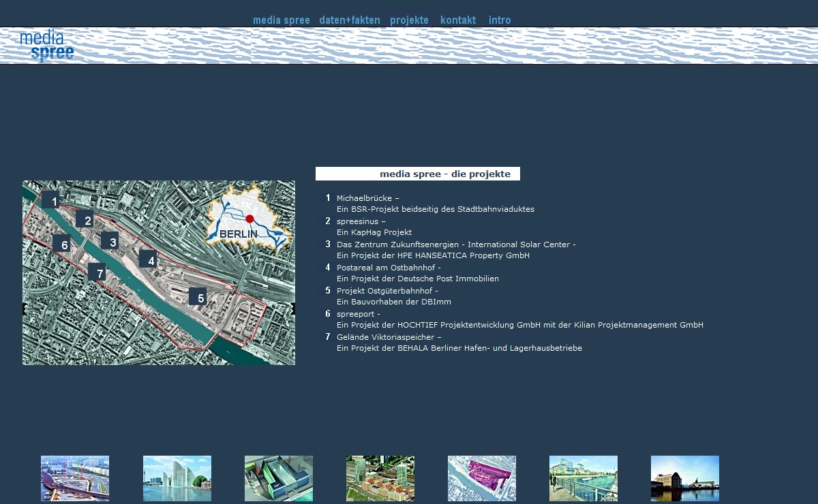Click map marker 5 on aerial map
The height and width of the screenshot is (504, 818).
[200, 298]
